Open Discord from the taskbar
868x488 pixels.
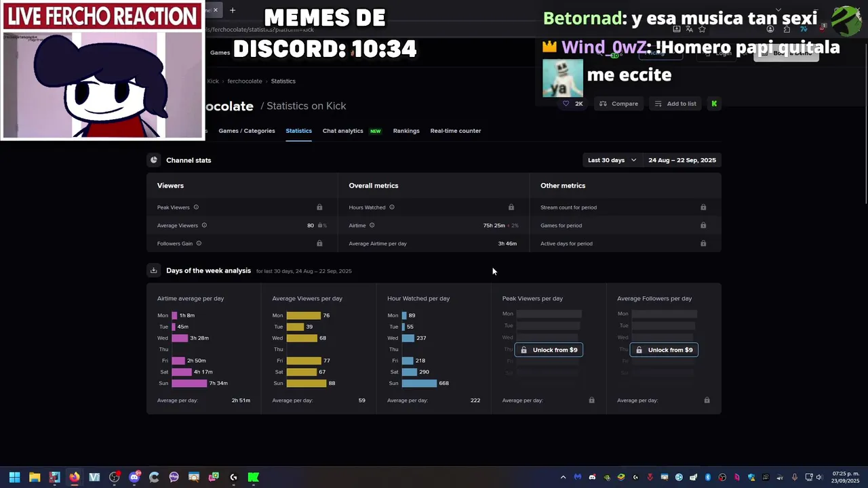(134, 477)
